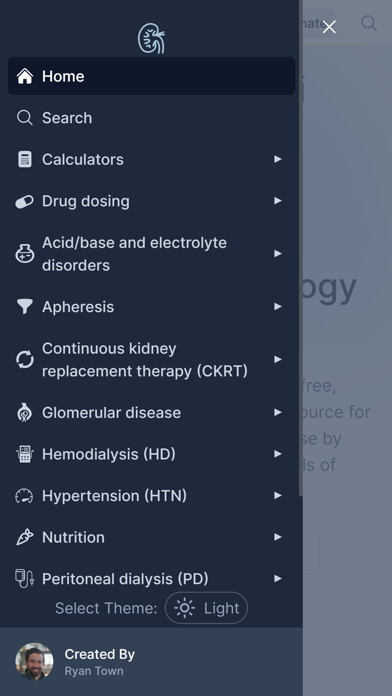Click the funnel icon next to Apheresis
This screenshot has height=696, width=392.
coord(24,307)
